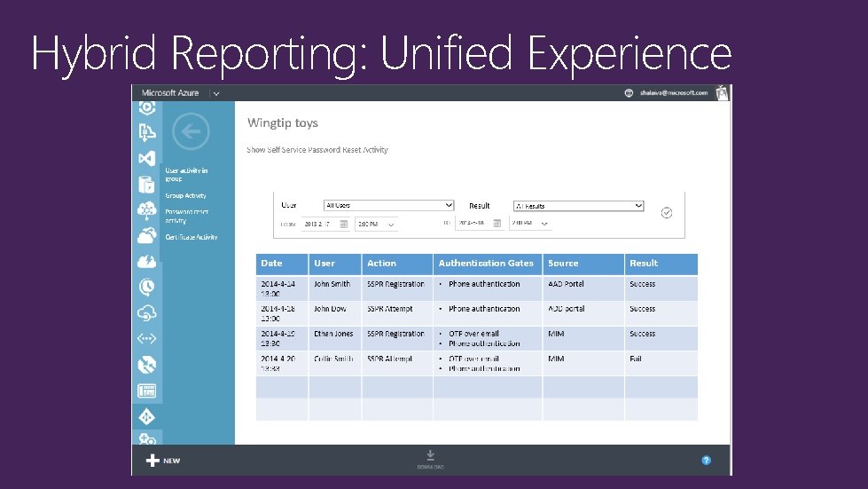This screenshot has height=489, width=868.
Task: Expand the Microsoft Azure header chevron
Action: [x=216, y=93]
